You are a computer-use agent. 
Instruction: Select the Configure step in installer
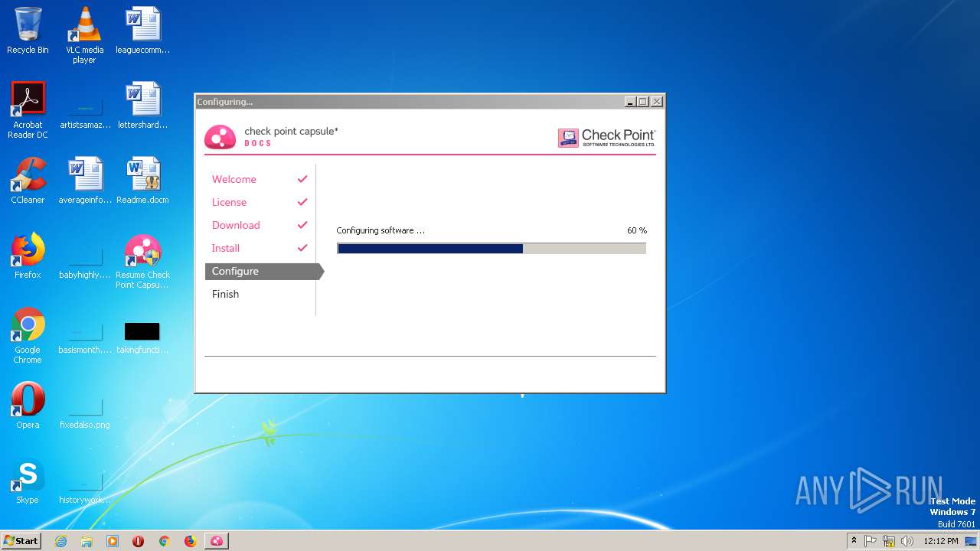(x=264, y=272)
